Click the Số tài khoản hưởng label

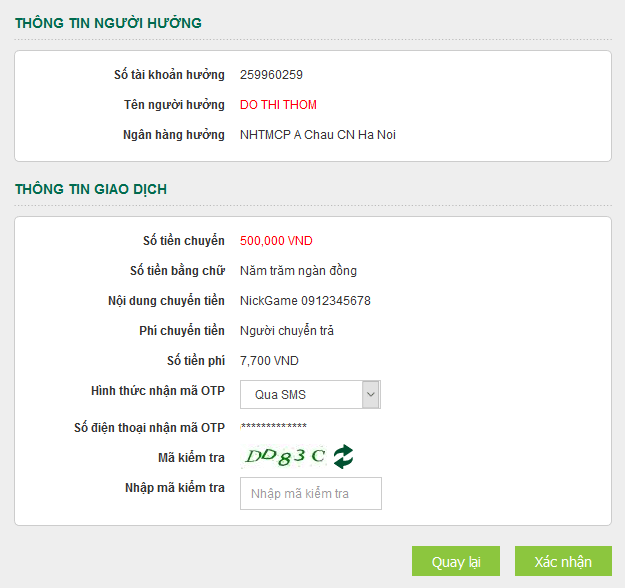click(x=169, y=75)
